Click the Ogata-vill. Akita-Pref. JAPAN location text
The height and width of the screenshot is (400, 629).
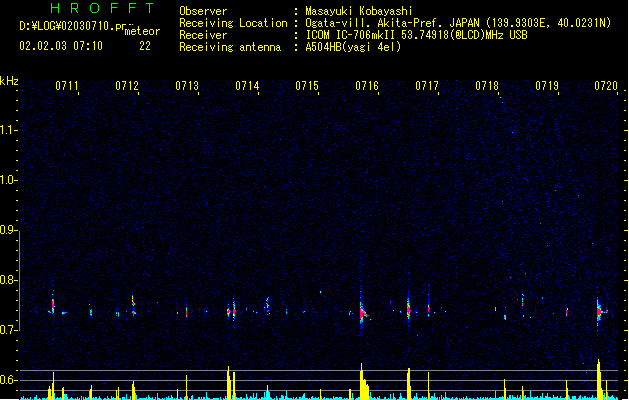[x=458, y=23]
